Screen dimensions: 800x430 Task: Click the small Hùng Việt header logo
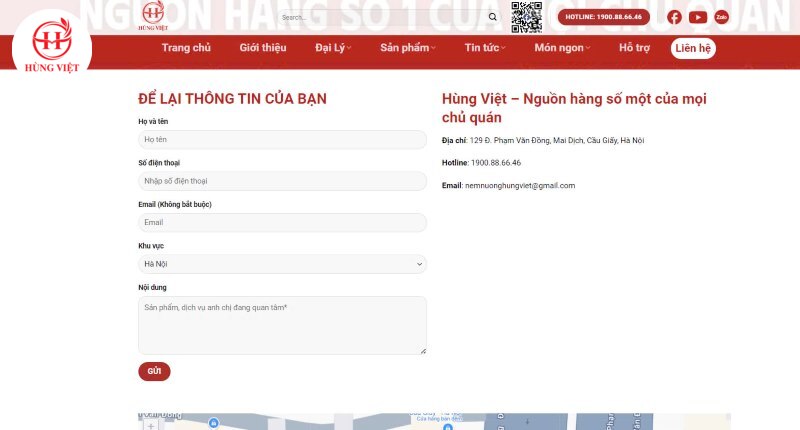click(x=153, y=14)
